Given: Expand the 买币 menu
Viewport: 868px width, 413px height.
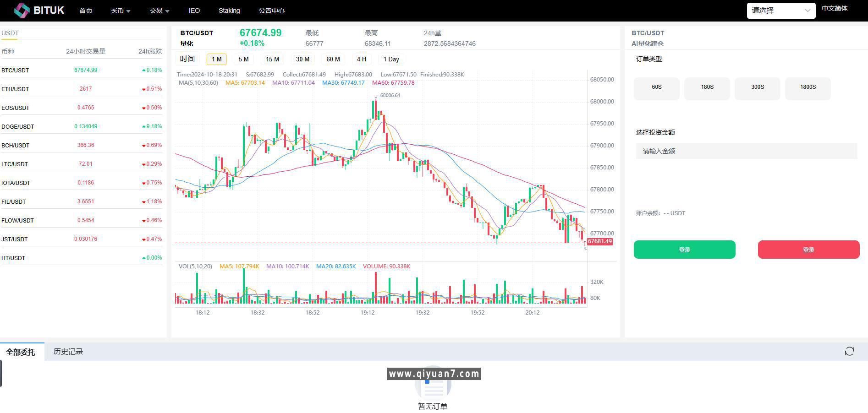Looking at the screenshot, I should point(120,11).
